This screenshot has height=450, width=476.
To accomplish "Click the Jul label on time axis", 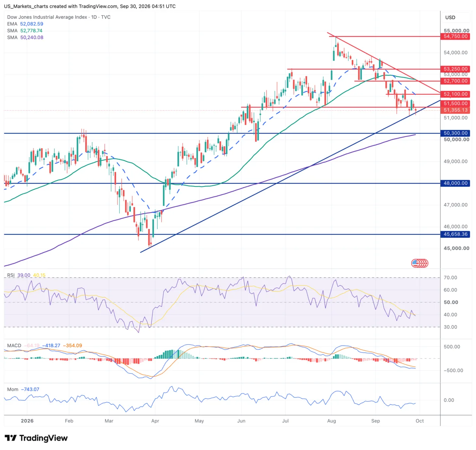I will [285, 421].
